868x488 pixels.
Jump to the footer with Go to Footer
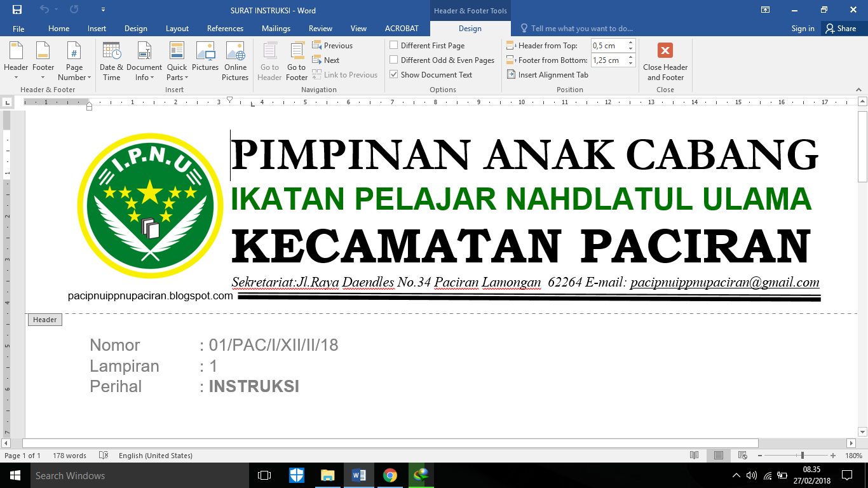(296, 61)
